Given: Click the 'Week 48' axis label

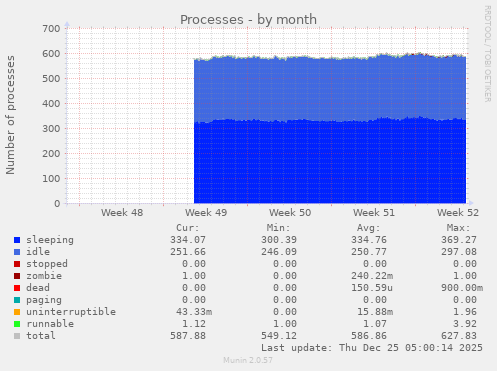Looking at the screenshot, I should (122, 213).
